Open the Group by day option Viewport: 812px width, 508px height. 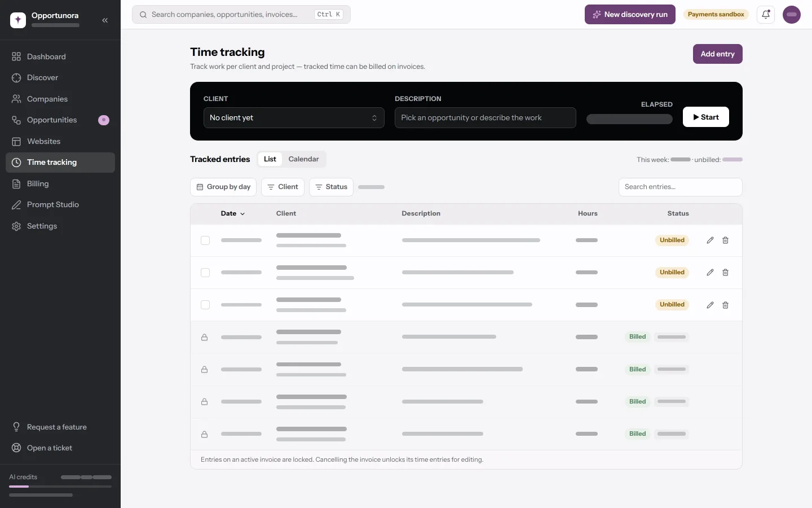click(x=223, y=187)
